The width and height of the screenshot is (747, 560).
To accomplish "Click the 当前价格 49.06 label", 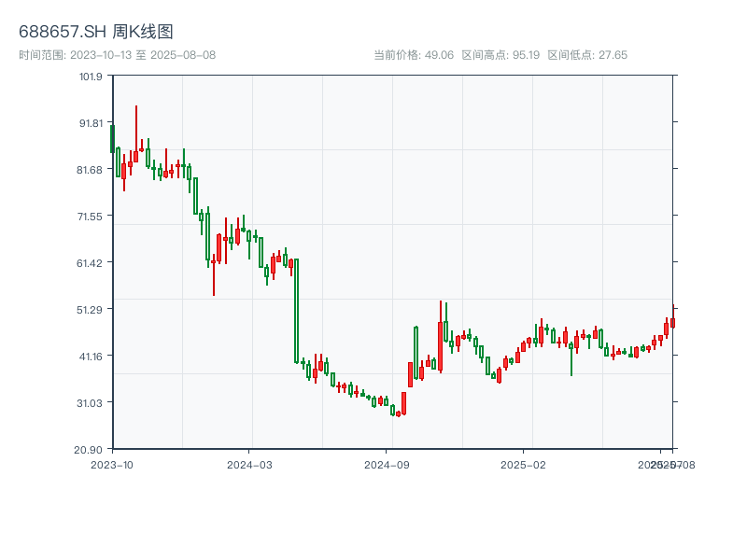I will (x=414, y=55).
